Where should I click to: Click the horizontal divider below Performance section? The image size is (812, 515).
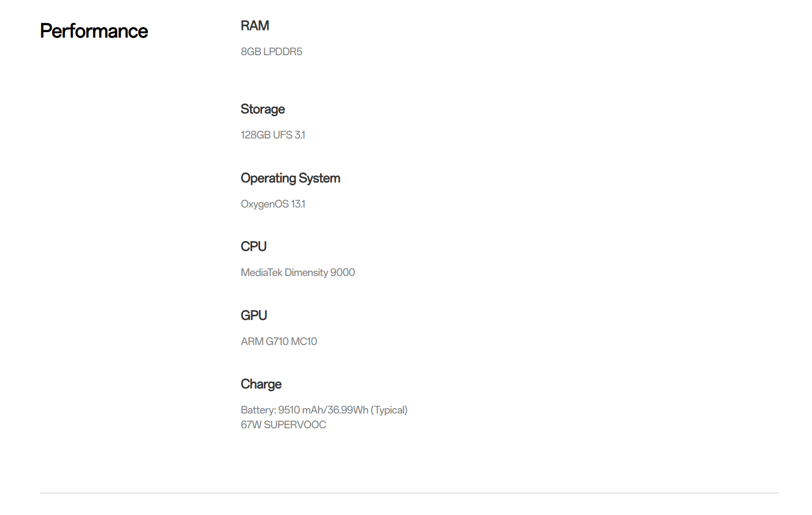pos(409,493)
